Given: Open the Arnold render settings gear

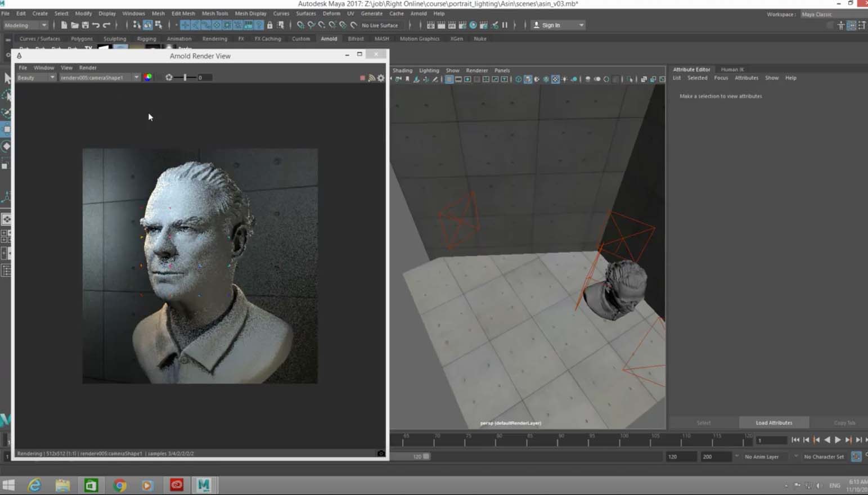Looking at the screenshot, I should 381,78.
